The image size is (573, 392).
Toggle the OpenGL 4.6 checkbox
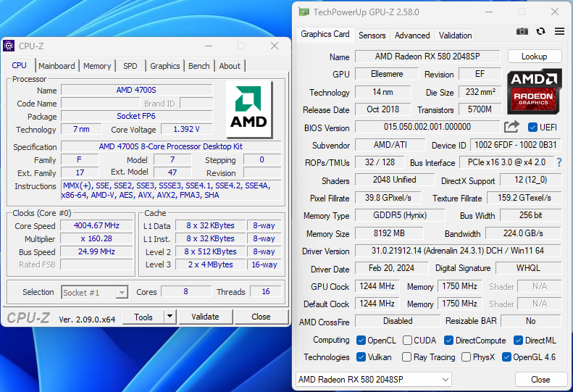[x=506, y=357]
